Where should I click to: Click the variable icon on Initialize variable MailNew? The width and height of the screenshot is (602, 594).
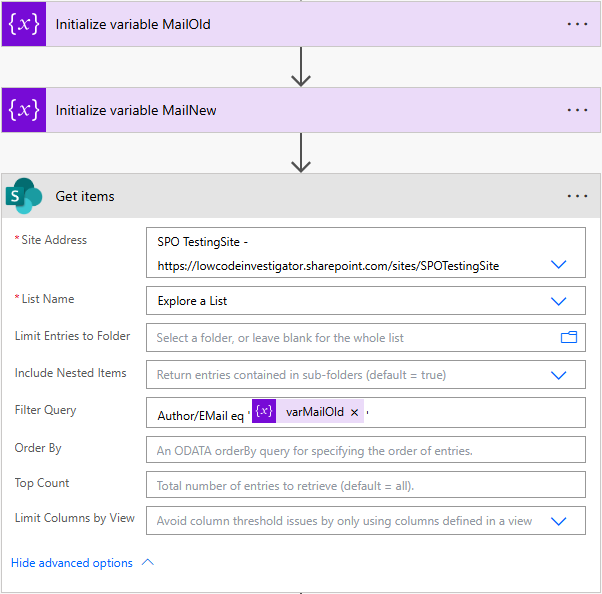24,110
